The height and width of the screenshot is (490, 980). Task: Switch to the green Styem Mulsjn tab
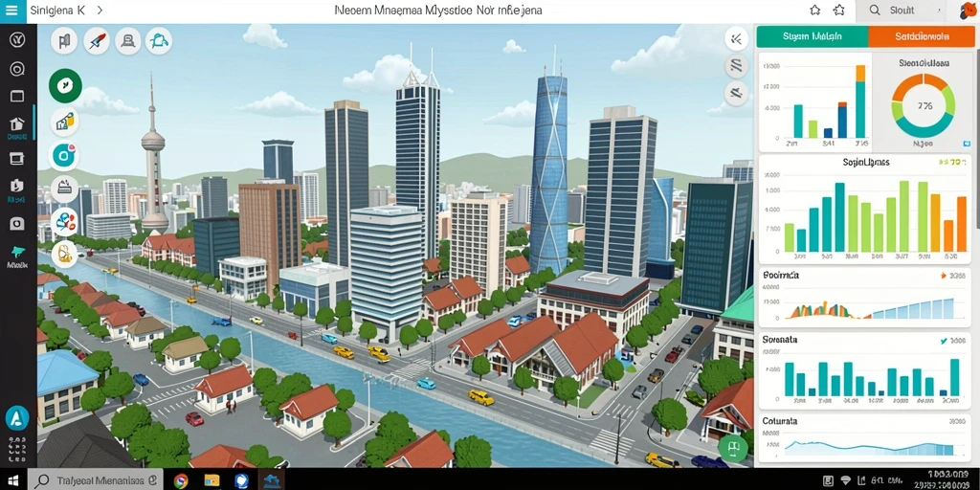click(x=812, y=37)
